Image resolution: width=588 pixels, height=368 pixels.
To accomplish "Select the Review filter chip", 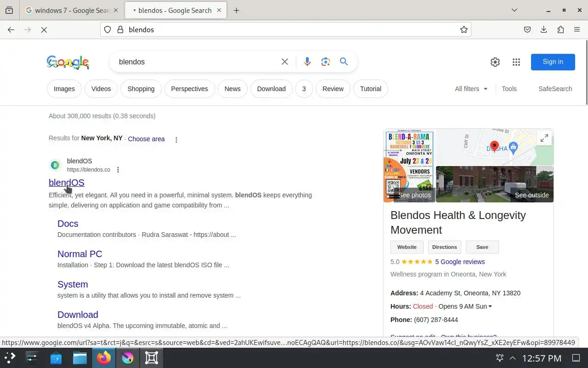I will pyautogui.click(x=333, y=89).
